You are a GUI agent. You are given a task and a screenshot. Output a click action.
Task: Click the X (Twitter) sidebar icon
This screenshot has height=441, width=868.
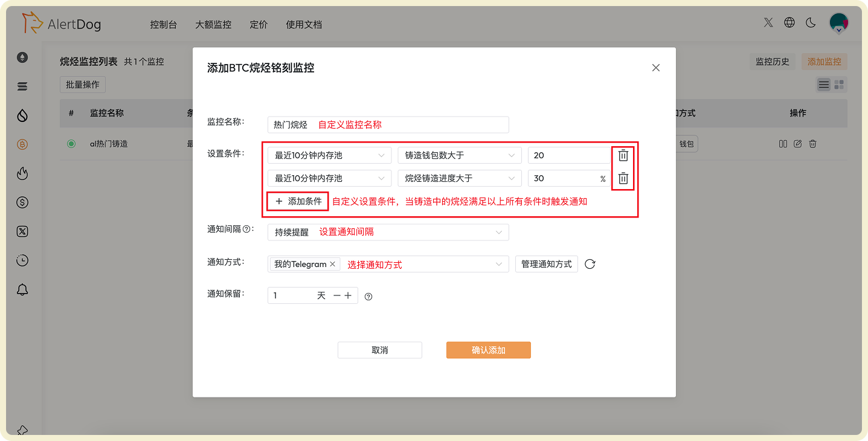point(22,231)
